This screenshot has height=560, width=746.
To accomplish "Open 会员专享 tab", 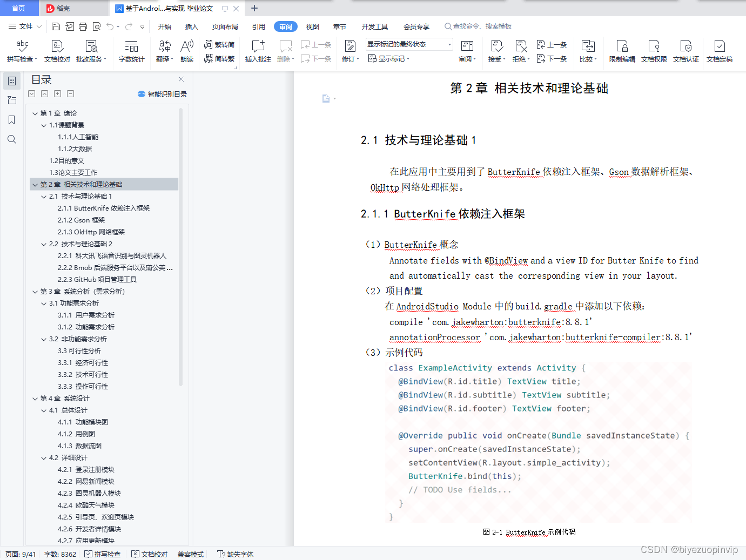I will pos(416,26).
